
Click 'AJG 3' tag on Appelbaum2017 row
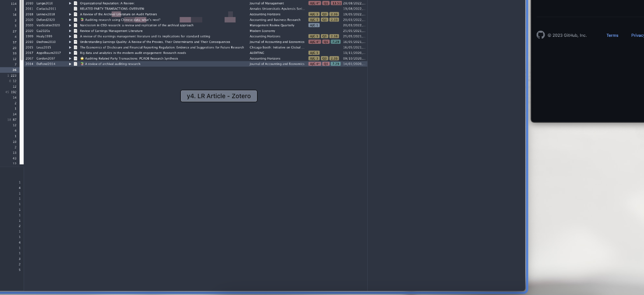pyautogui.click(x=314, y=53)
